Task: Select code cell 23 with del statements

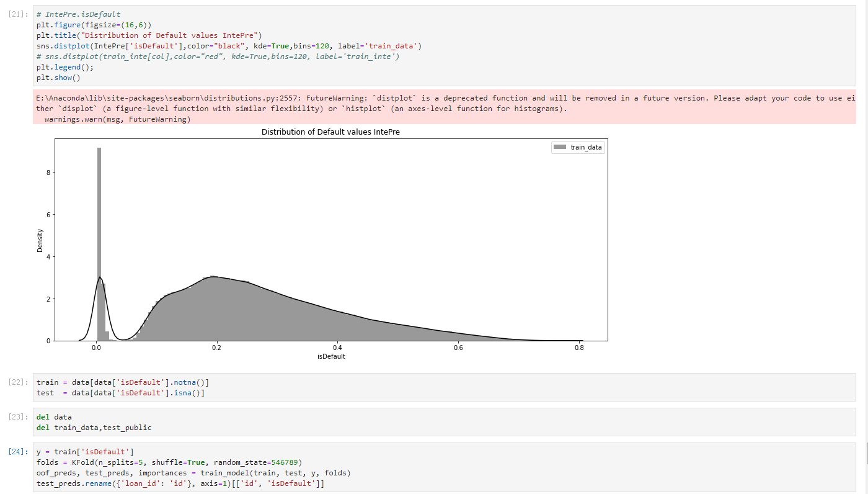Action: pyautogui.click(x=444, y=422)
